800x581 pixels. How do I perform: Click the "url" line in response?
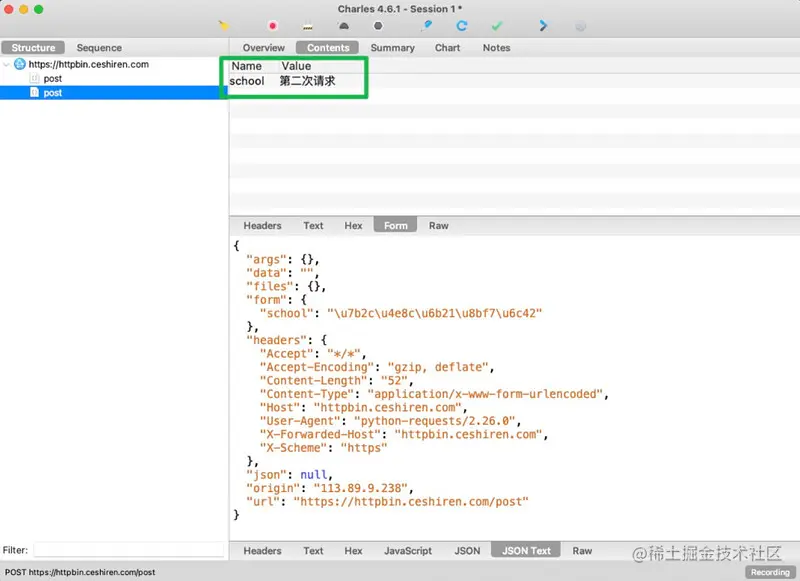pos(387,501)
